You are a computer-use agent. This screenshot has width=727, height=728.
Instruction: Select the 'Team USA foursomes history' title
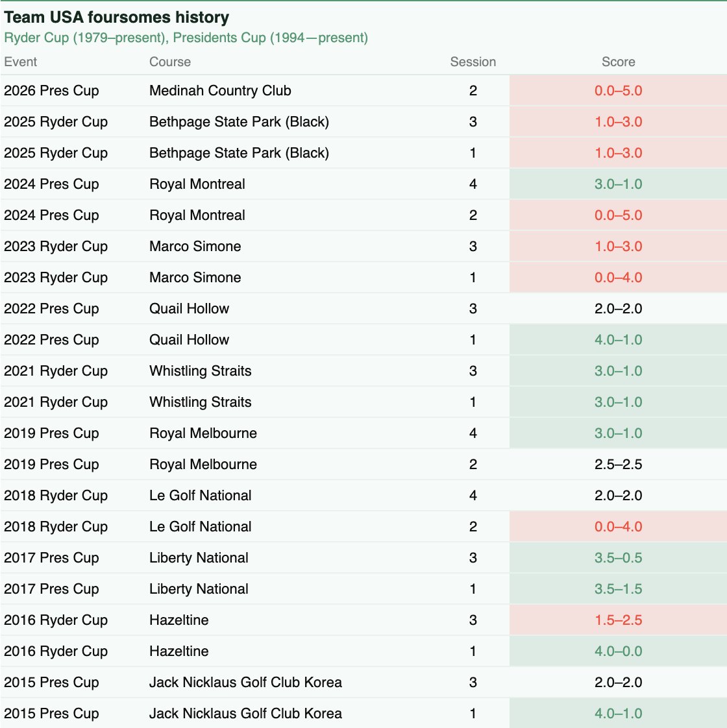click(x=117, y=17)
